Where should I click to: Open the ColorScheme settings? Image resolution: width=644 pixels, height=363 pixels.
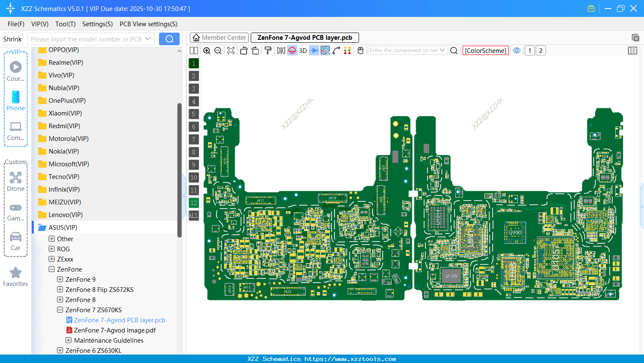[485, 51]
